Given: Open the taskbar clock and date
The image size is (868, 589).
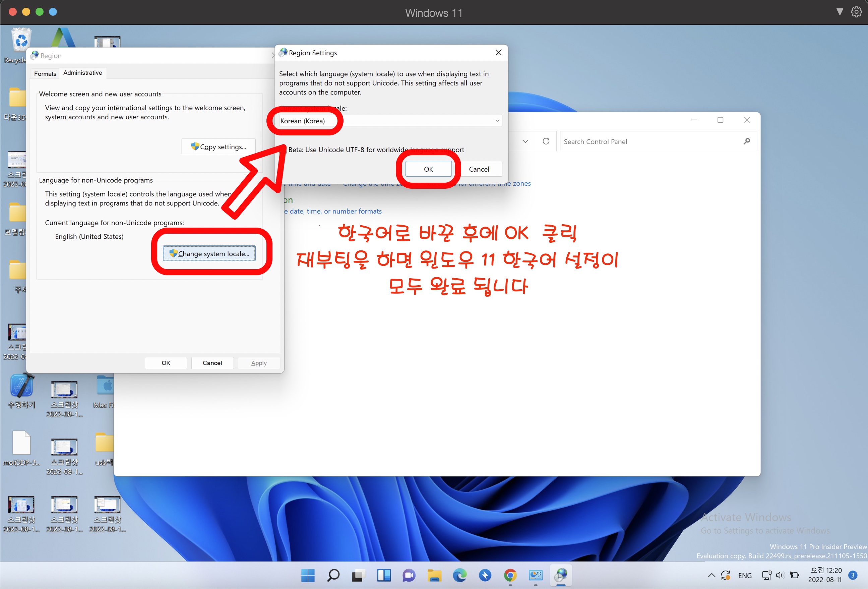Looking at the screenshot, I should pyautogui.click(x=825, y=575).
